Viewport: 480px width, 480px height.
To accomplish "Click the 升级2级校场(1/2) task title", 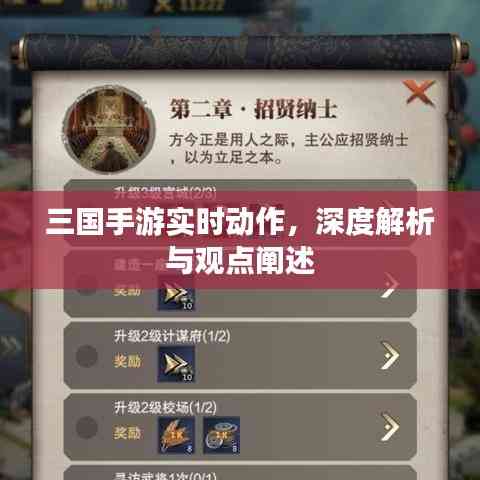I will point(165,407).
